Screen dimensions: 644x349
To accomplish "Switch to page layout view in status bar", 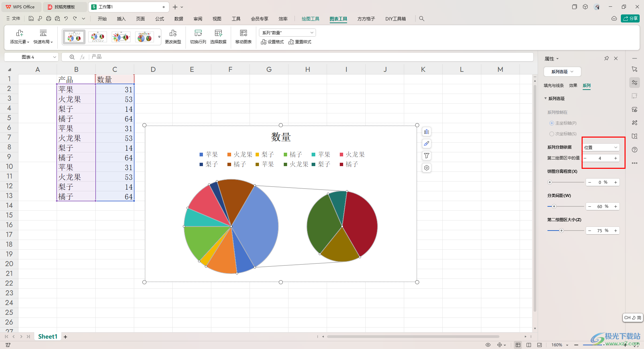I will tap(529, 345).
